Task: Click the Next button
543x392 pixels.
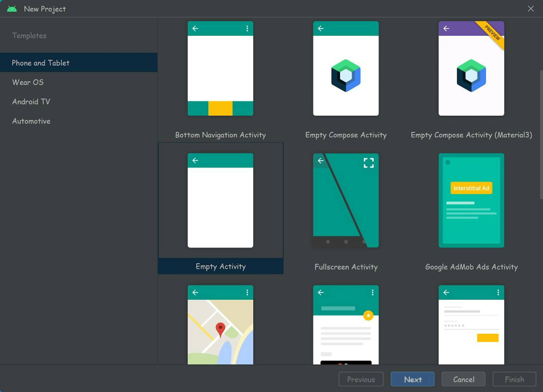Action: pyautogui.click(x=412, y=379)
